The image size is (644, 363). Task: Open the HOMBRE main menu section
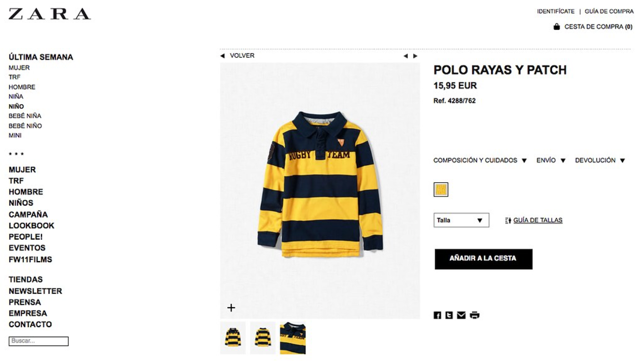click(26, 192)
